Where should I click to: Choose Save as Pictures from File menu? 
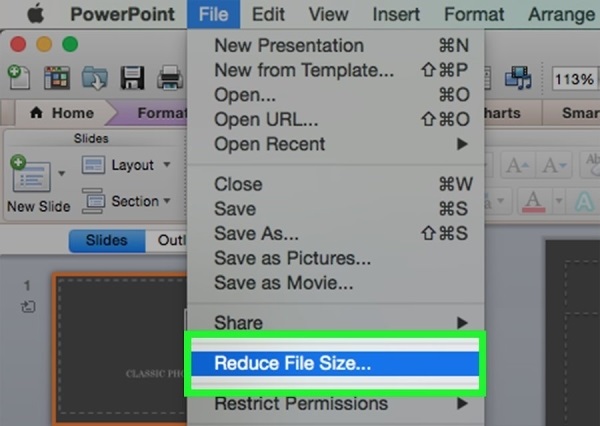292,258
